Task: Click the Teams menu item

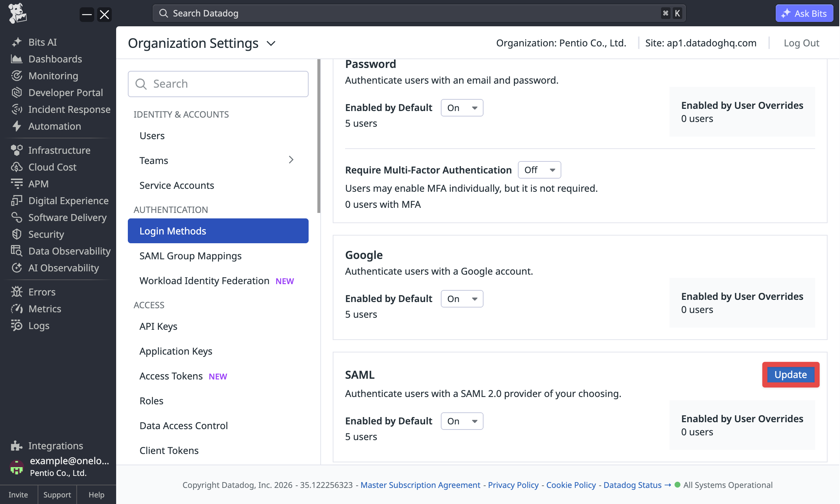Action: (218, 161)
